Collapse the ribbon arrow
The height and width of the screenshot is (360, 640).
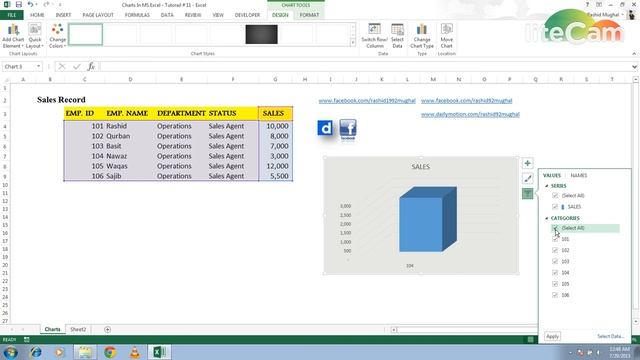pos(634,53)
